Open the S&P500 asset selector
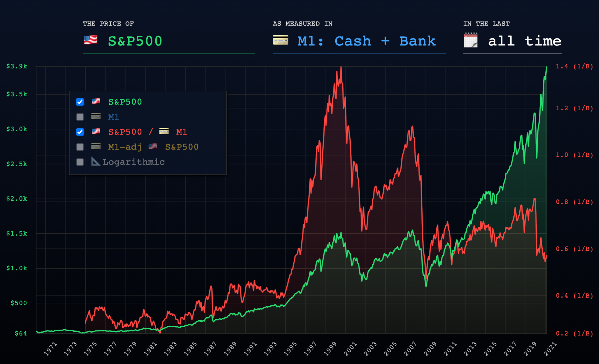This screenshot has height=364, width=599. tap(135, 41)
